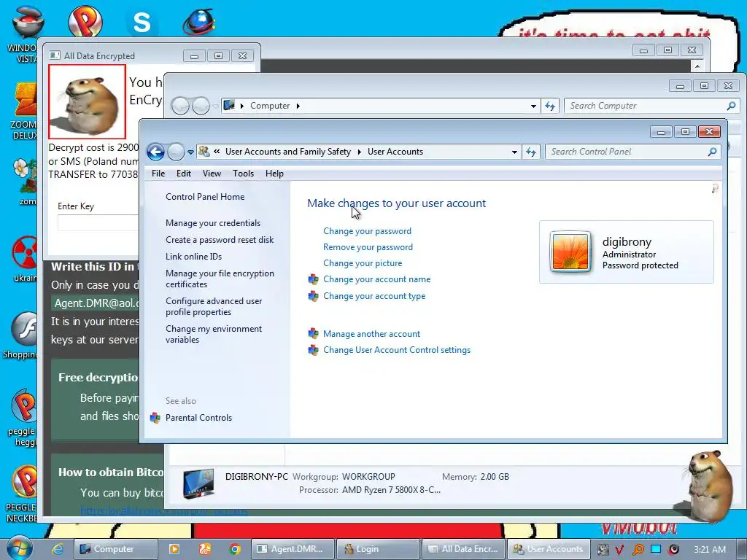Go to Control Panel Home
The height and width of the screenshot is (560, 747).
pyautogui.click(x=205, y=197)
